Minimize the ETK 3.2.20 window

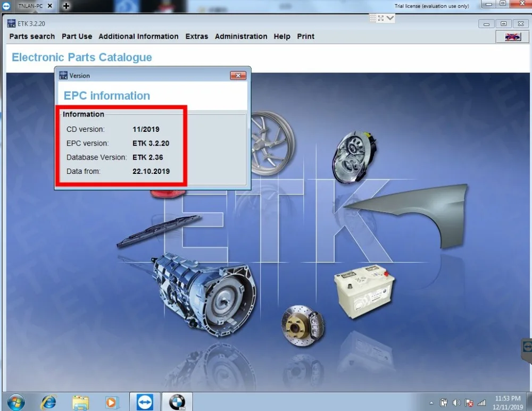pos(486,24)
